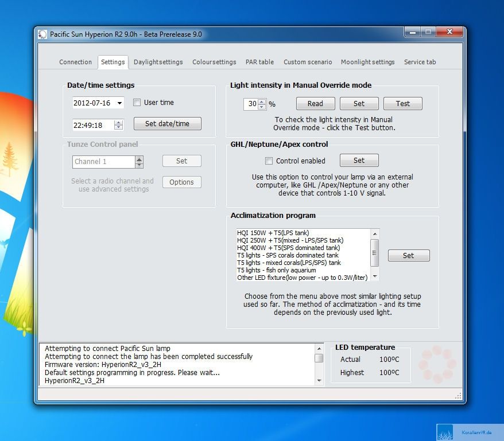Viewport: 504px width, 441px height.
Task: Minimize the Pacific Sun window
Action: coord(413,32)
